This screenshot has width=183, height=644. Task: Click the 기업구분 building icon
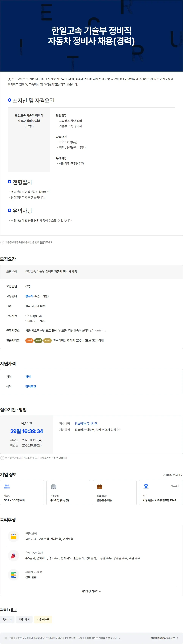53,486
